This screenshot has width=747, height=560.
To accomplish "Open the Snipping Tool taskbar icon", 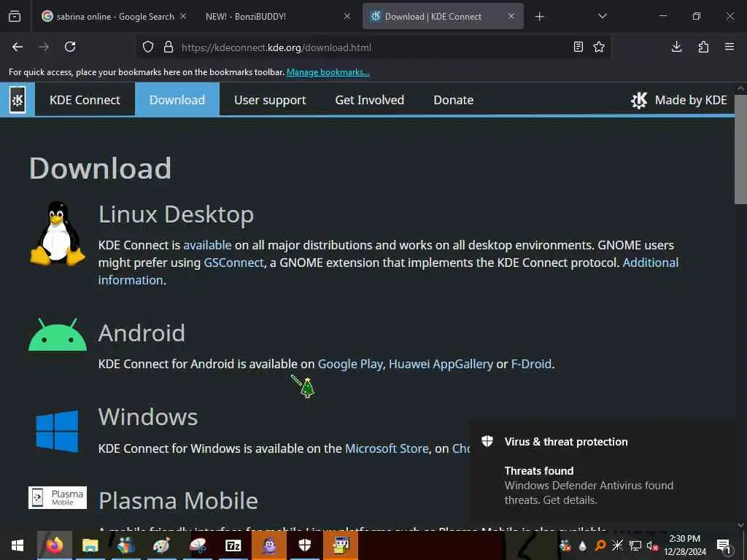I will (197, 545).
